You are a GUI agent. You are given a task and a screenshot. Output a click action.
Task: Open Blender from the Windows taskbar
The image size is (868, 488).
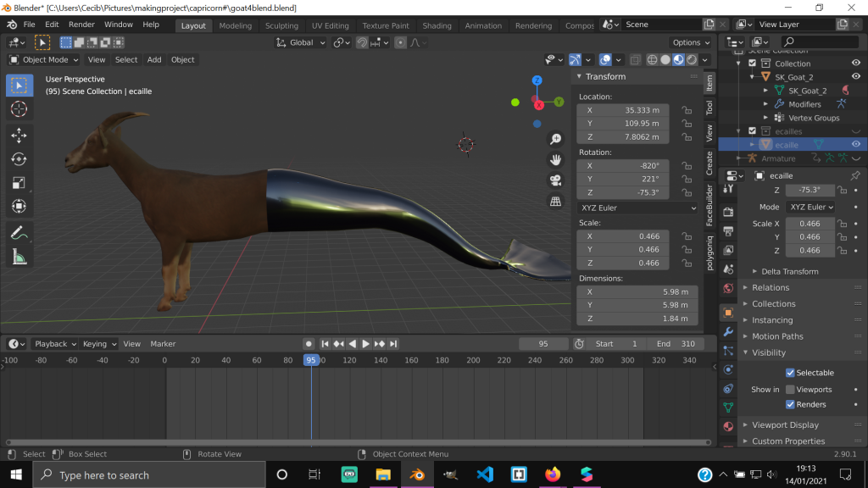417,474
